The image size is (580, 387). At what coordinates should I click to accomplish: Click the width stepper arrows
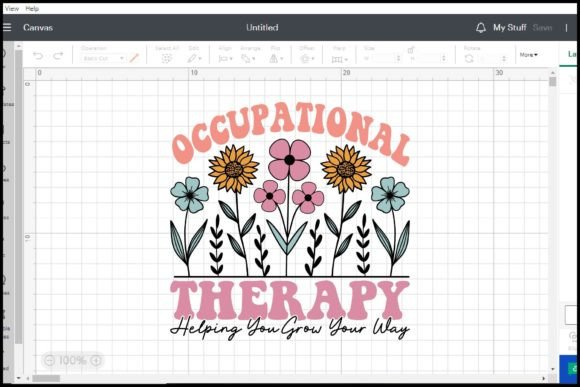pyautogui.click(x=398, y=58)
